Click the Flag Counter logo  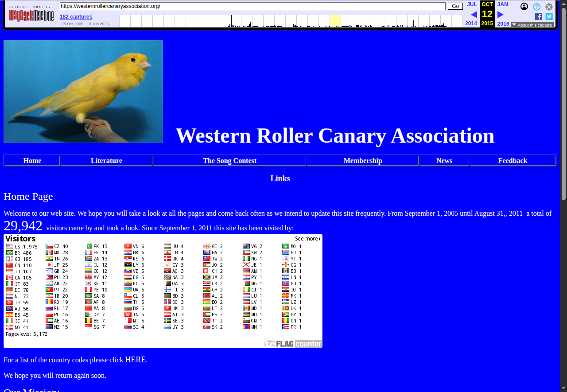coord(293,343)
